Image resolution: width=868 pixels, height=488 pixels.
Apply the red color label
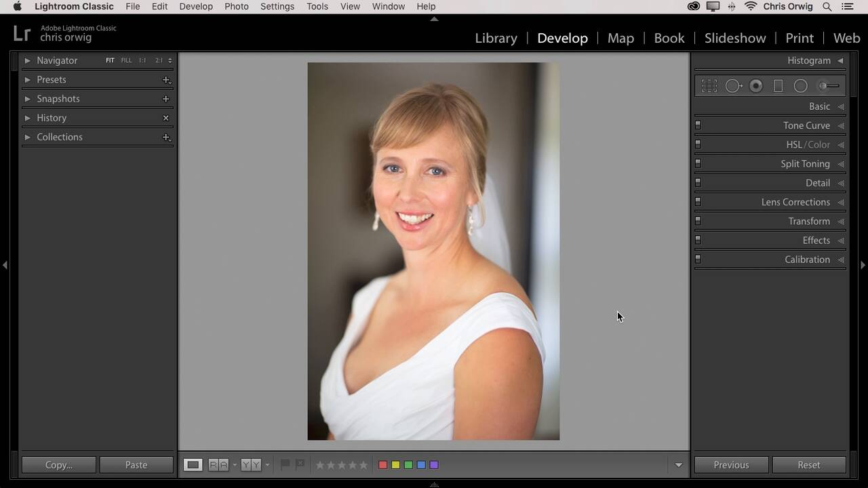tap(382, 465)
